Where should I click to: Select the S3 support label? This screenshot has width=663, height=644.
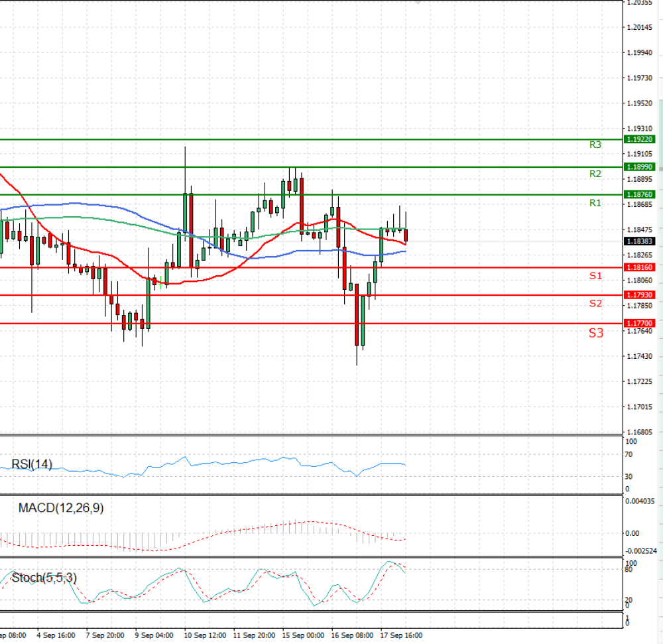[596, 333]
